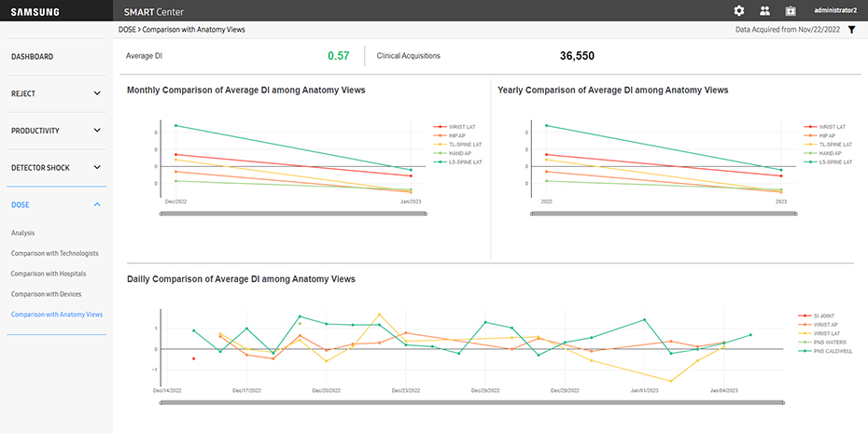Toggle PNS CALDWELL series in daily chart legend

point(833,351)
